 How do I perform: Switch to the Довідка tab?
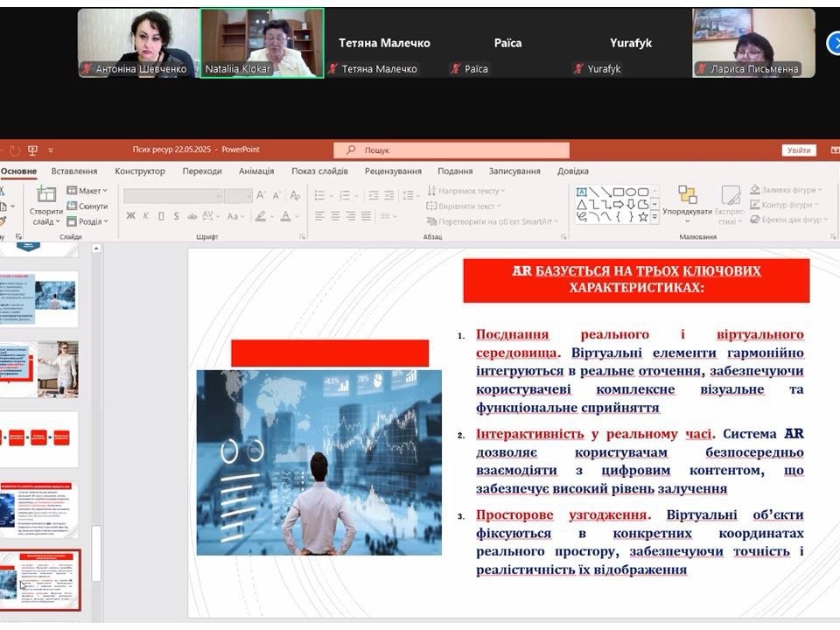(572, 171)
